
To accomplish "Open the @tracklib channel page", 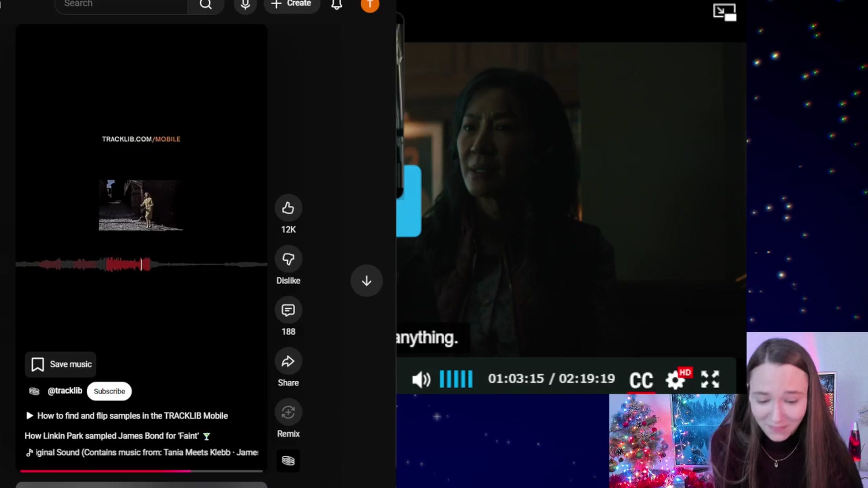I will click(65, 391).
